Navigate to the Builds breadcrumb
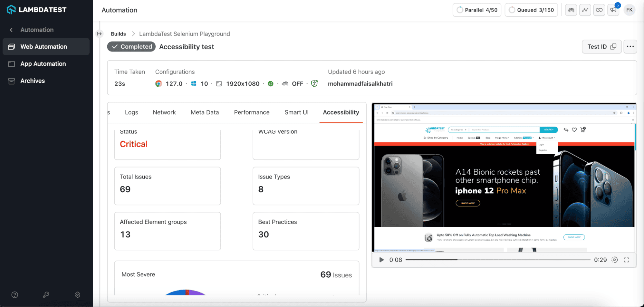Viewport: 644px width, 307px height. pos(118,34)
